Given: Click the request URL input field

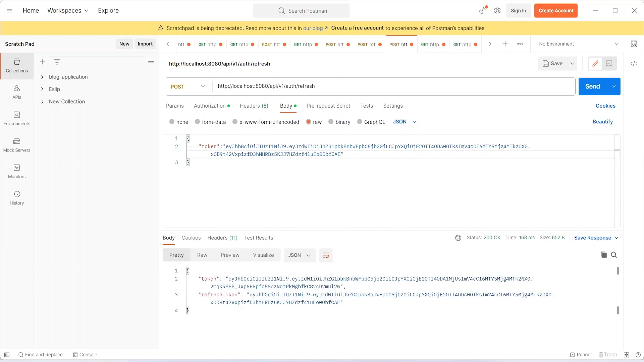Looking at the screenshot, I should pos(394,86).
